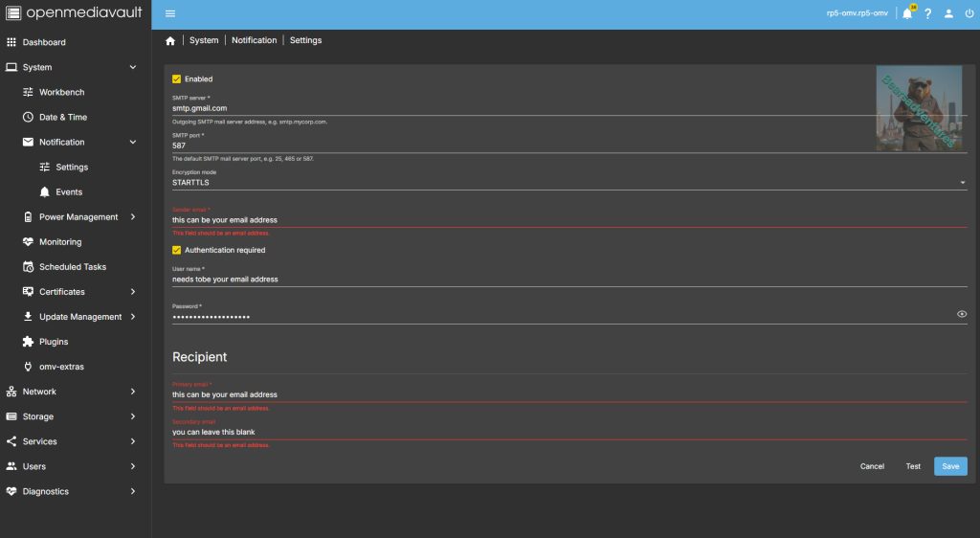
Task: Expand the Power Management submenu
Action: tap(78, 217)
